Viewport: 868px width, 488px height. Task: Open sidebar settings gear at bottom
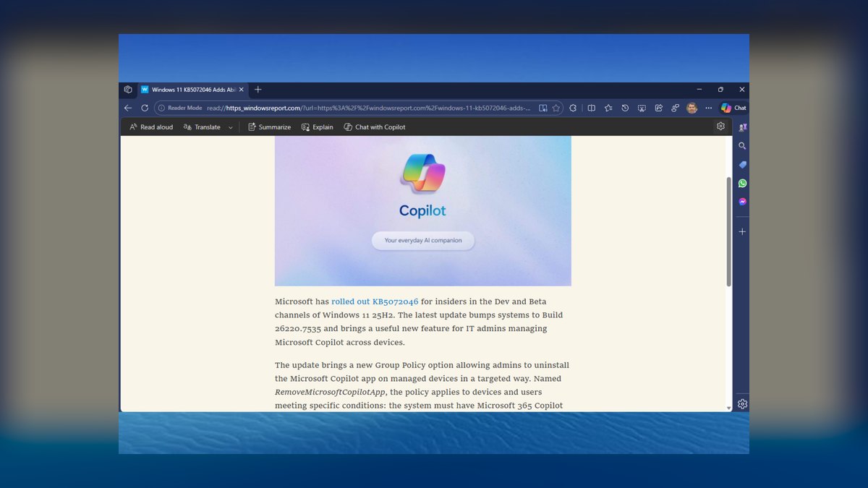tap(742, 404)
